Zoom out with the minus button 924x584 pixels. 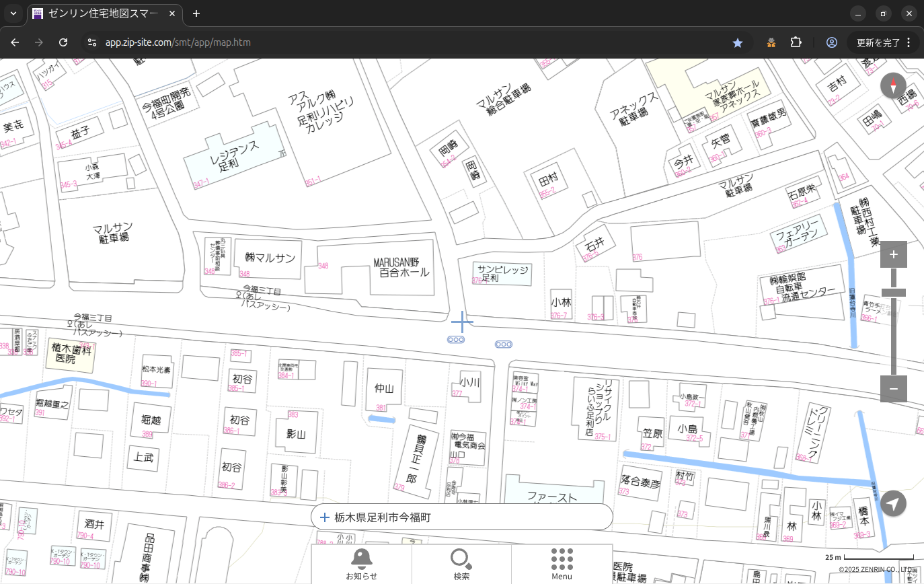click(x=893, y=389)
